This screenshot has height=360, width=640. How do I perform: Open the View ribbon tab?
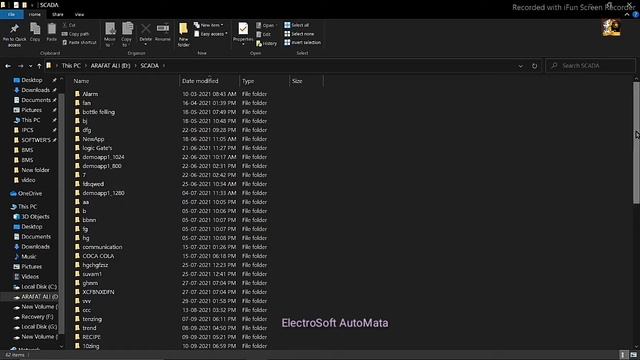point(79,14)
